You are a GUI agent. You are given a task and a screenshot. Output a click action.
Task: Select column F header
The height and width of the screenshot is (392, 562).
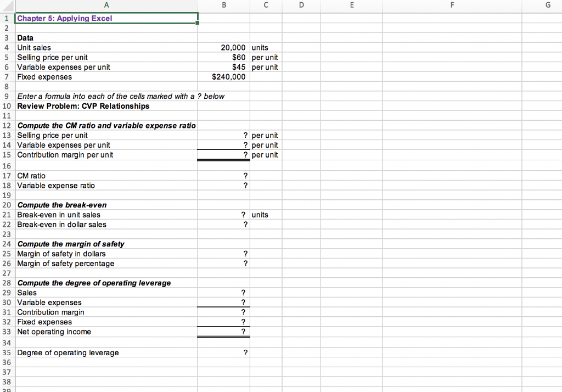(451, 5)
